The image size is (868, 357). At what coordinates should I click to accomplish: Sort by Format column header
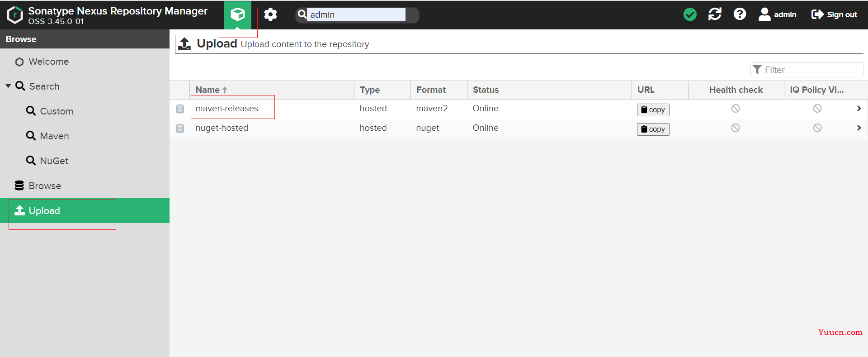tap(439, 90)
